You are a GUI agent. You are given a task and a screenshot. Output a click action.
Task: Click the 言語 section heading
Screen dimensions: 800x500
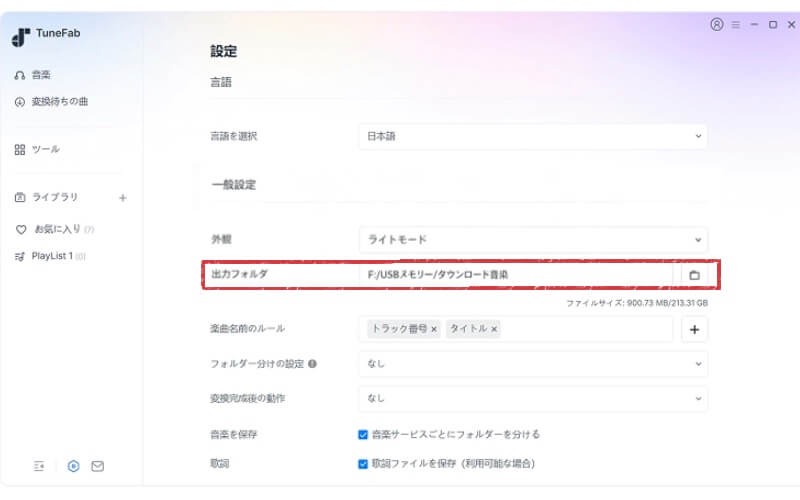point(221,82)
